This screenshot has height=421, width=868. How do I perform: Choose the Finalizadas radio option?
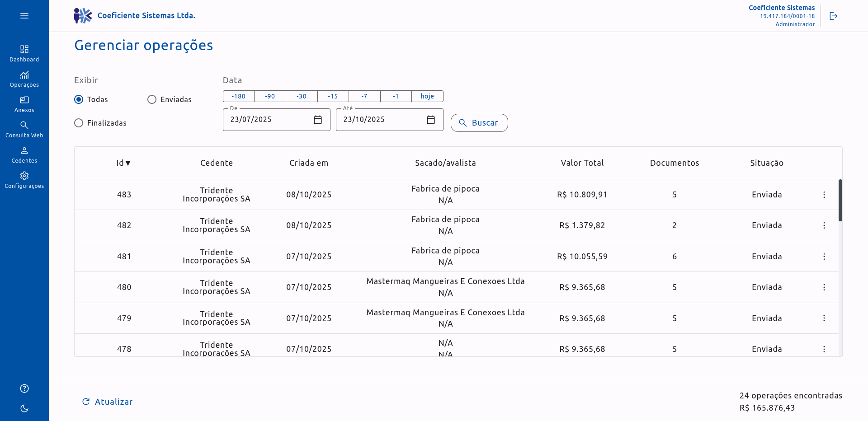pyautogui.click(x=79, y=123)
